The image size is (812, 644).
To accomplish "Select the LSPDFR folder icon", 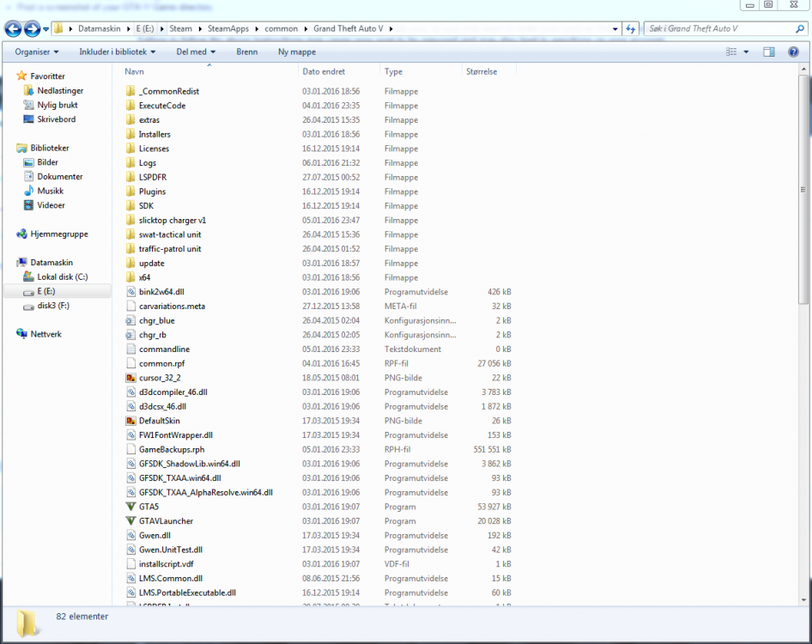I will point(131,177).
